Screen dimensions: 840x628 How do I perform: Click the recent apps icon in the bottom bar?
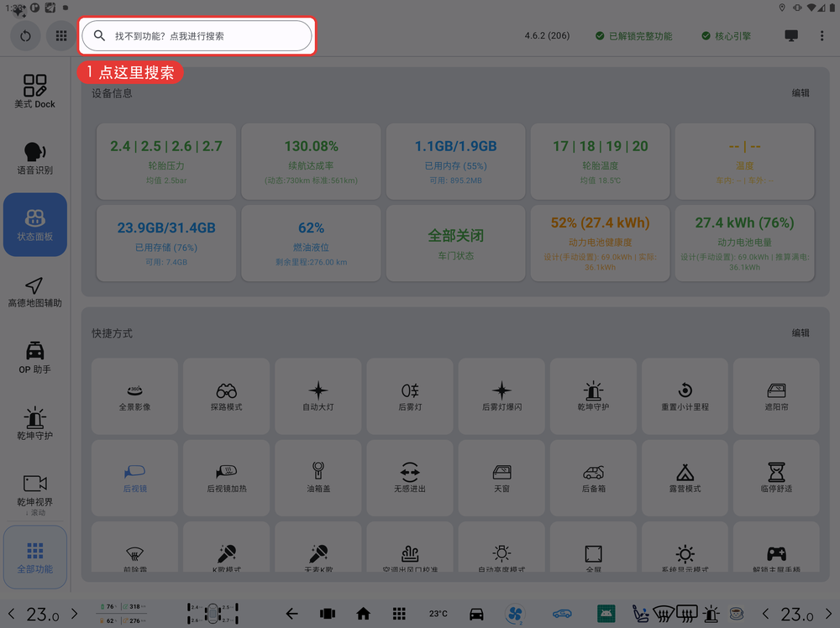(328, 614)
